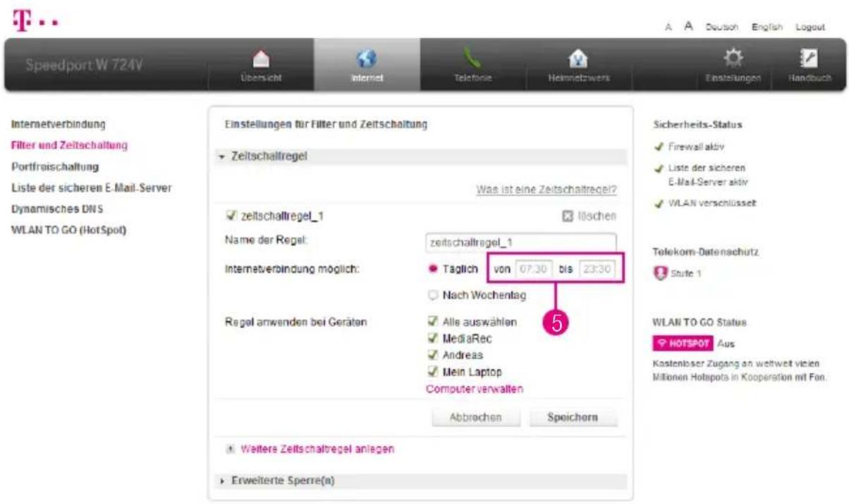The width and height of the screenshot is (849, 504).
Task: Open Internetverbindung in the sidebar
Action: pyautogui.click(x=58, y=124)
